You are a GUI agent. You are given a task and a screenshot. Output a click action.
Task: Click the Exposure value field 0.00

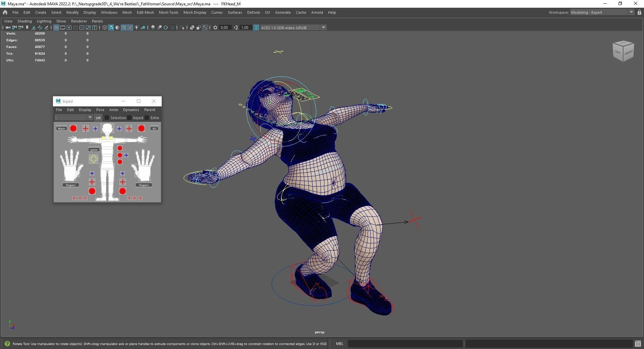pyautogui.click(x=225, y=28)
